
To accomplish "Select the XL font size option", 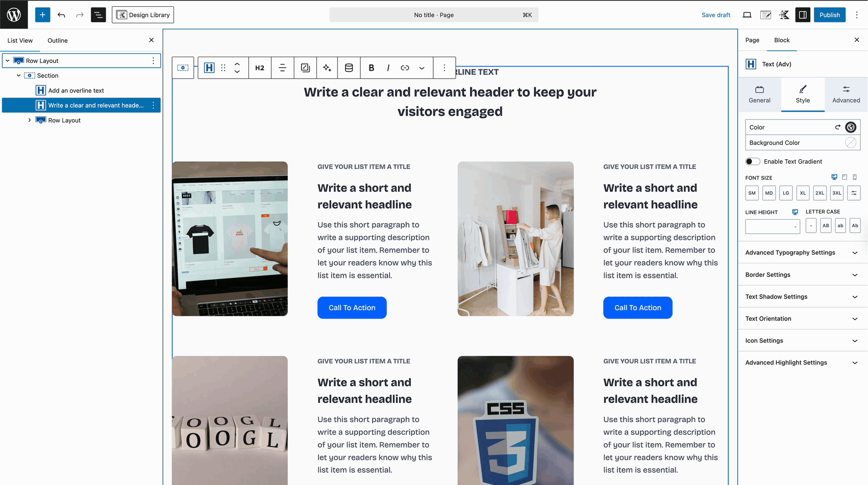I will 803,193.
